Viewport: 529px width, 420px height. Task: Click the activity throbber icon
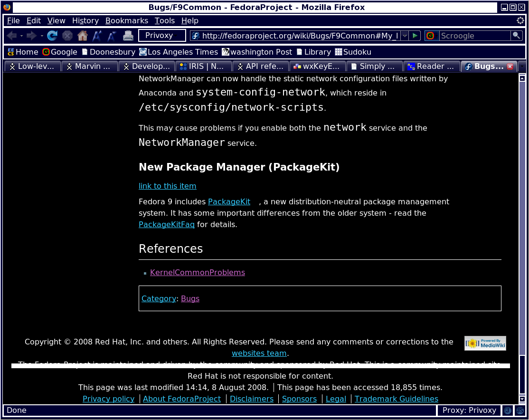[x=520, y=20]
